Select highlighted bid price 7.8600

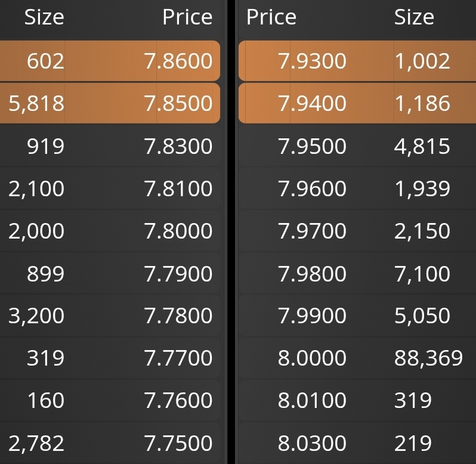pos(178,61)
